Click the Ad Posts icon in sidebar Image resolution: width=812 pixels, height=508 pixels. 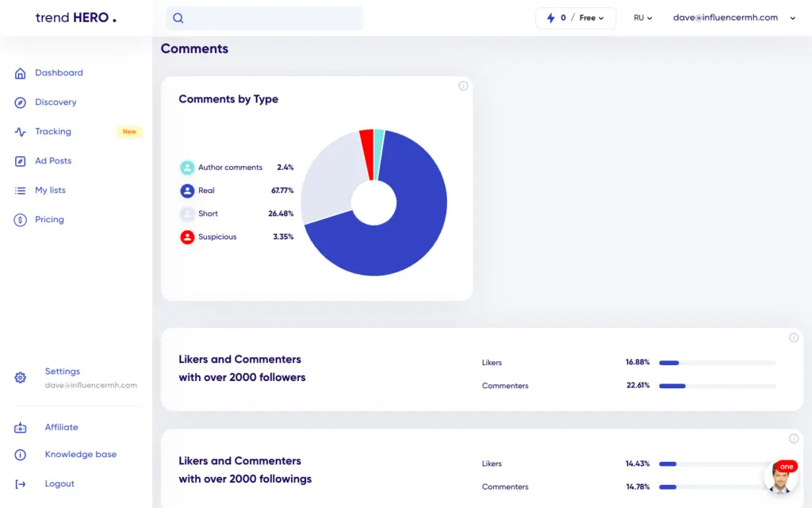21,161
